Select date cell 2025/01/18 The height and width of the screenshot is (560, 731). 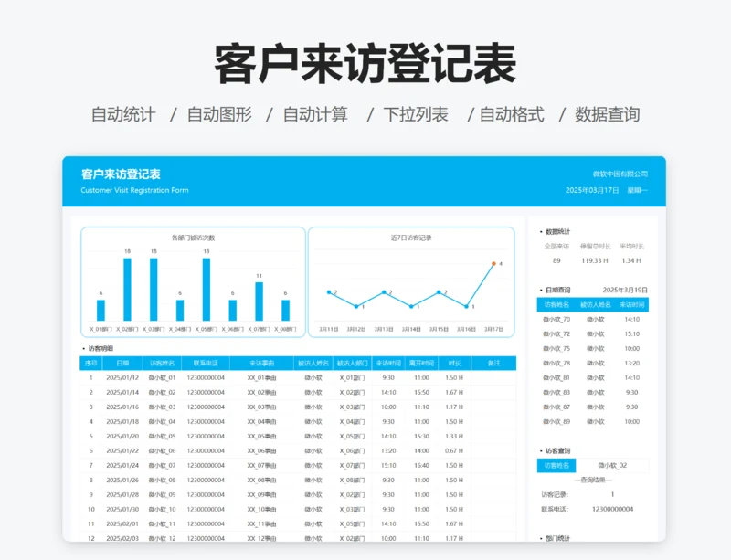click(122, 421)
